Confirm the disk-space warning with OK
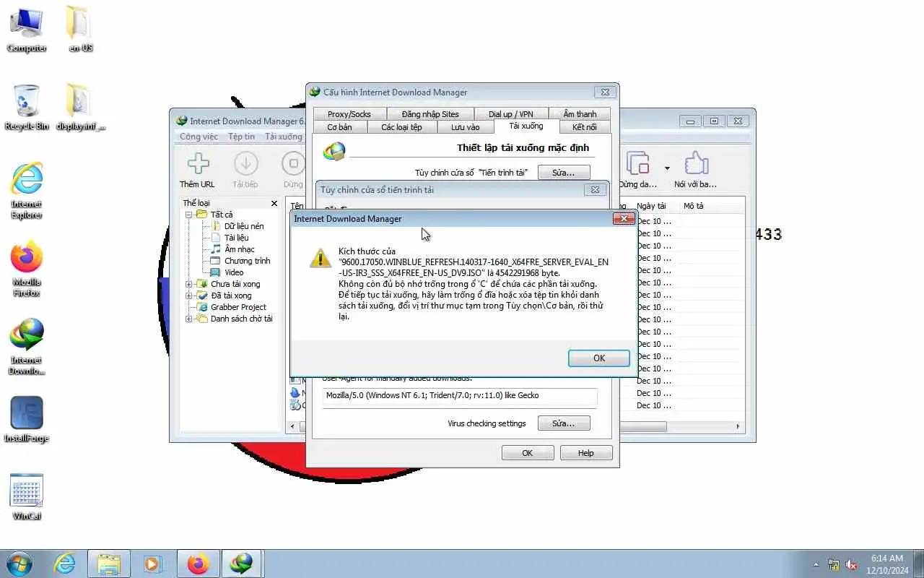Screen dimensions: 924x578 (x=599, y=358)
